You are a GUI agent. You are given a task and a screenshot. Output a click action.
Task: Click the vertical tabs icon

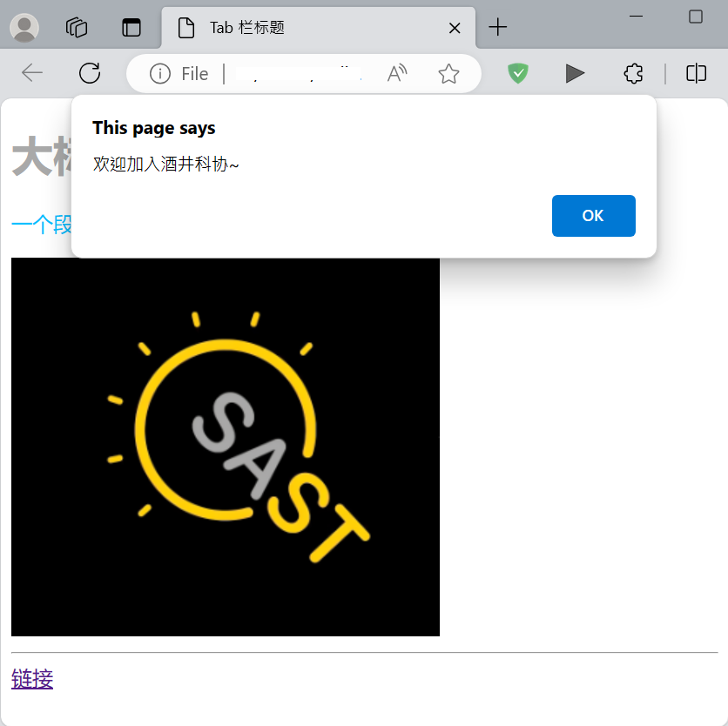click(x=131, y=27)
